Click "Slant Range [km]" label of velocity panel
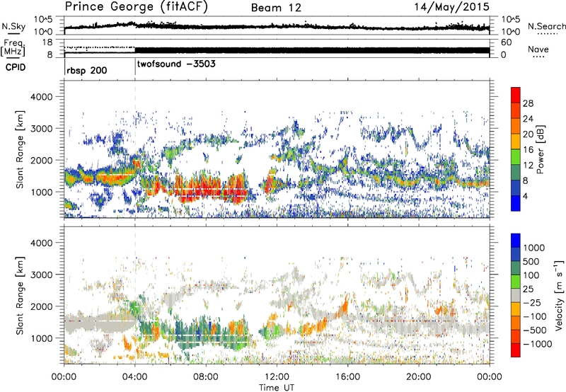 20,296
